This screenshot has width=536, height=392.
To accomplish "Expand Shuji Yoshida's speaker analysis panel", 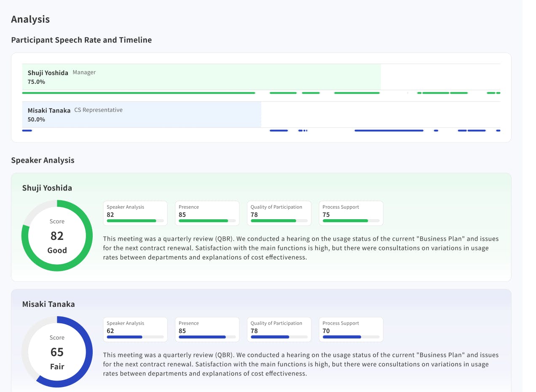I will point(261,227).
